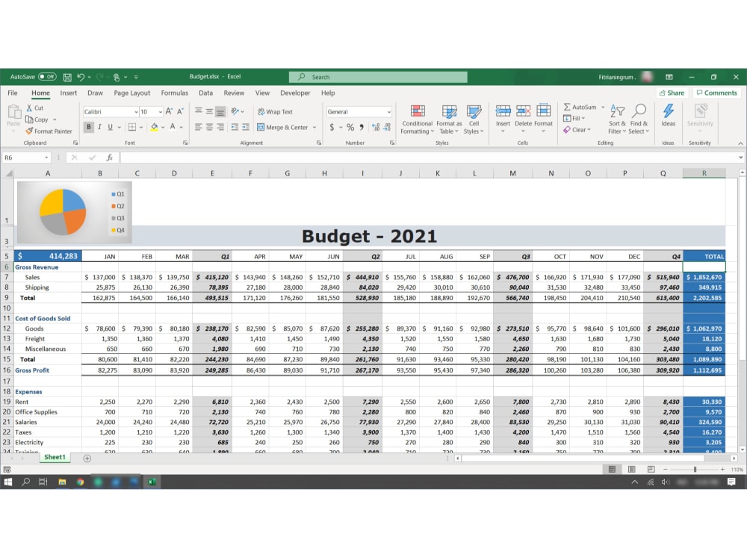Toggle Top Align

198,111
